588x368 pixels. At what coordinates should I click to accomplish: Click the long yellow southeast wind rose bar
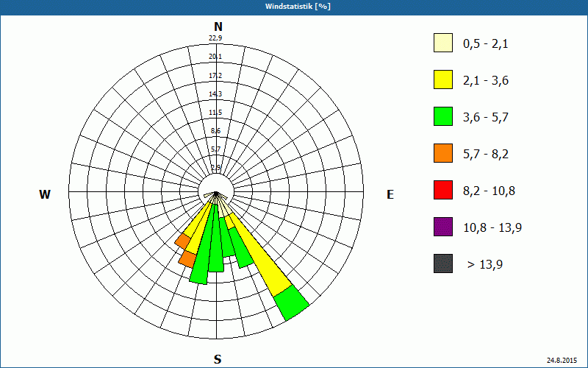262,257
